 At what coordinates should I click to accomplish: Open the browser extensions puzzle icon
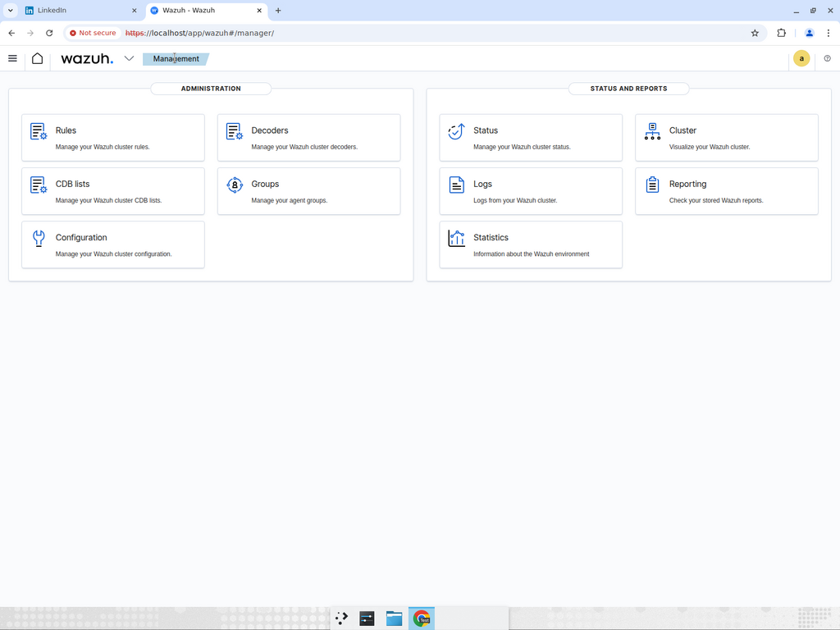pyautogui.click(x=782, y=33)
